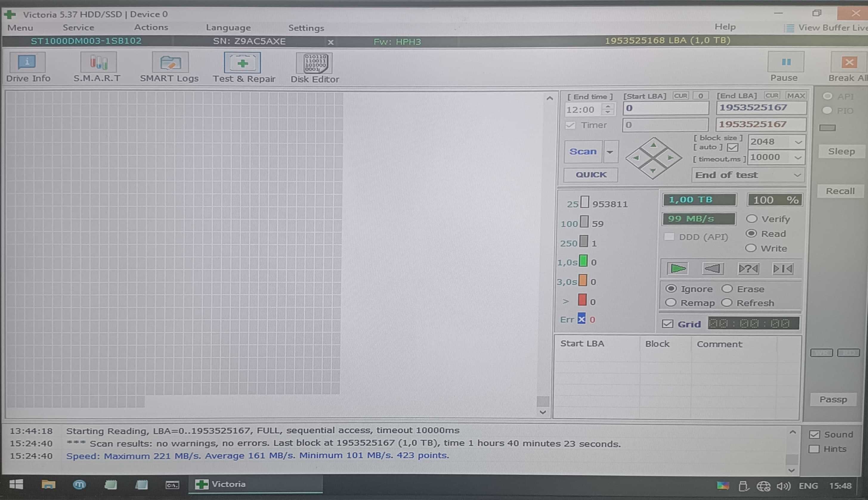The image size is (868, 500).
Task: Click the up arrow on navigation diamond
Action: [653, 145]
